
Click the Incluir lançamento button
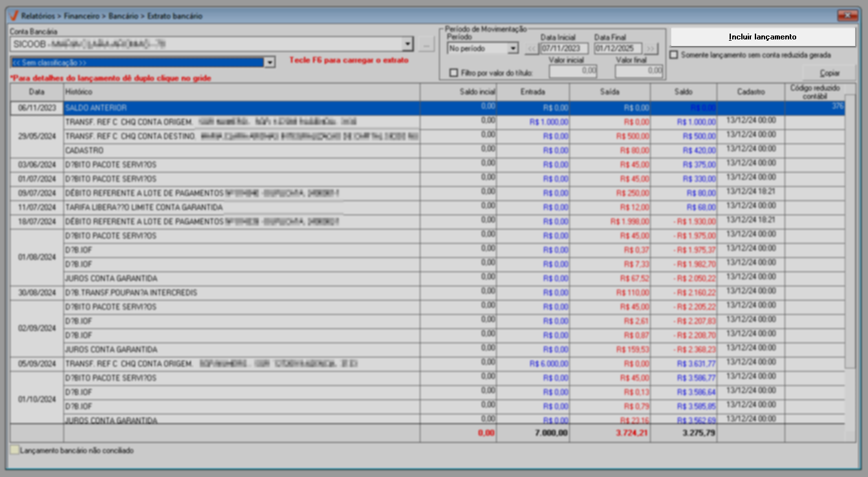tap(763, 37)
